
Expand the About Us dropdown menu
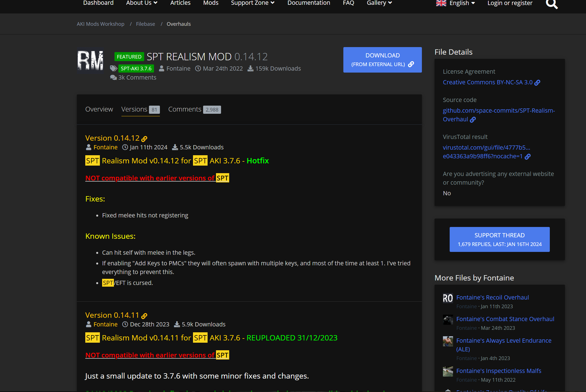(x=142, y=3)
